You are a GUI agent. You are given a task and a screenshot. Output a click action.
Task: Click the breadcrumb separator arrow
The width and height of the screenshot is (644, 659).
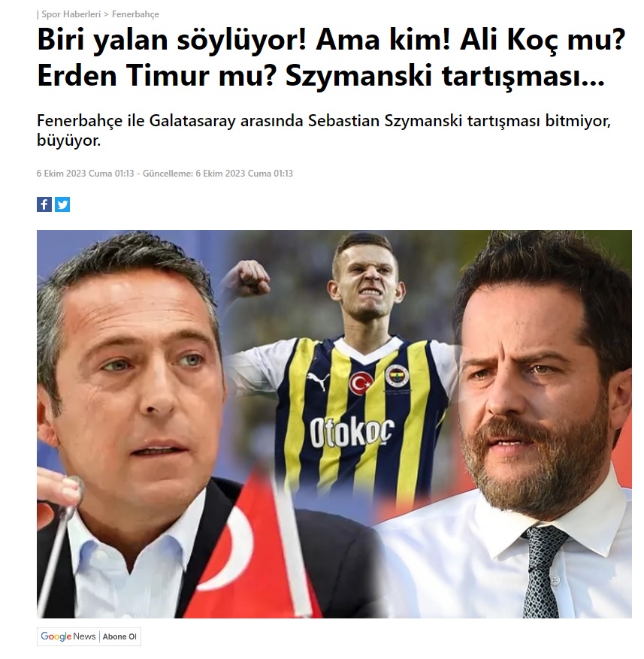pos(107,14)
